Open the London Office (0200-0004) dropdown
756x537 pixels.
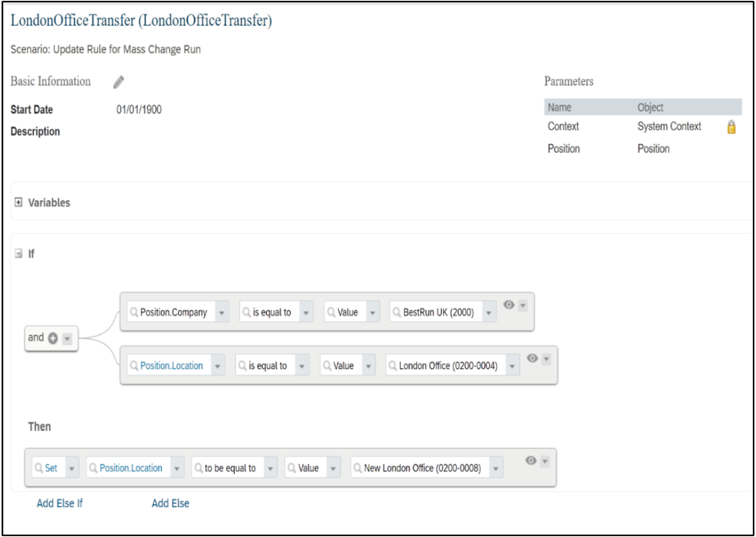(x=512, y=366)
